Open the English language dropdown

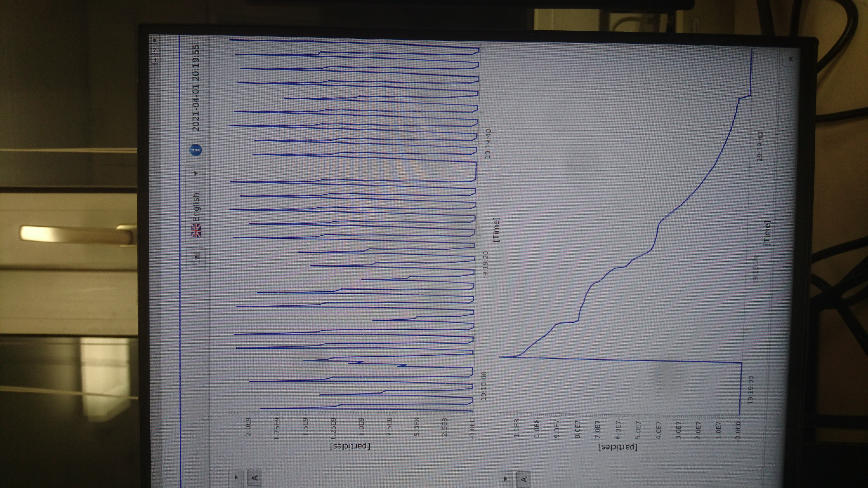196,204
